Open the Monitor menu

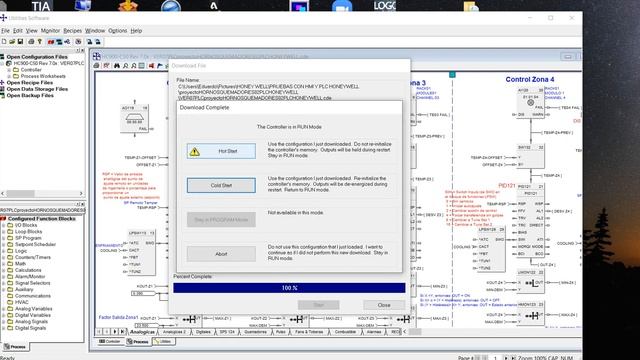[50, 31]
